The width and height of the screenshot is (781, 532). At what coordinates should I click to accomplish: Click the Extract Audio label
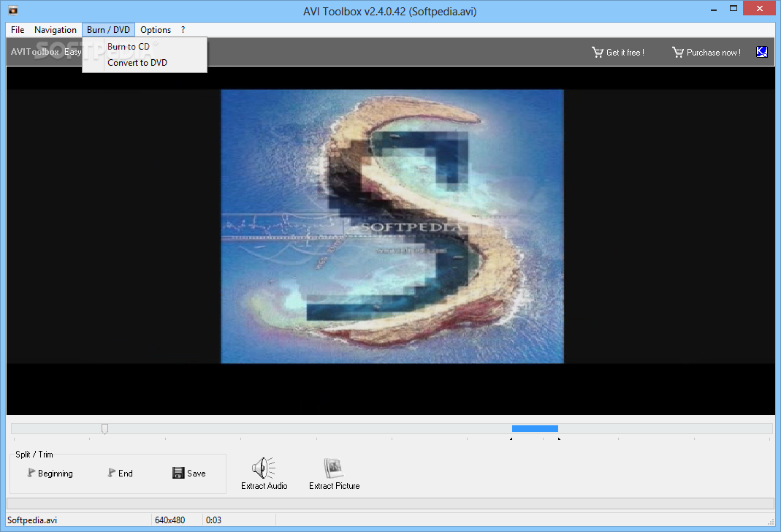pos(264,486)
